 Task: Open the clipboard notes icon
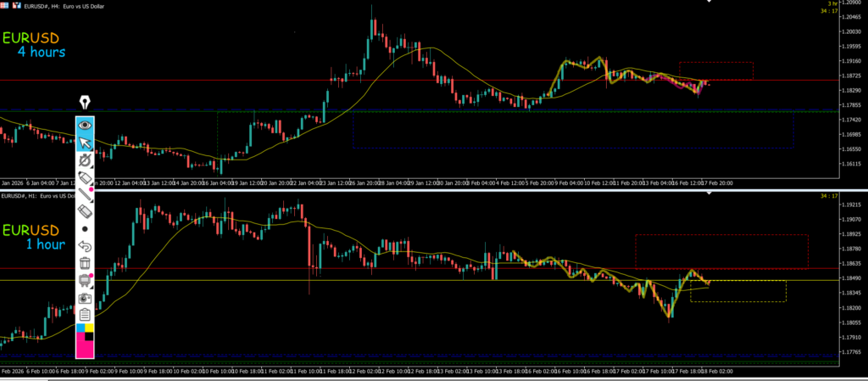pyautogui.click(x=85, y=315)
